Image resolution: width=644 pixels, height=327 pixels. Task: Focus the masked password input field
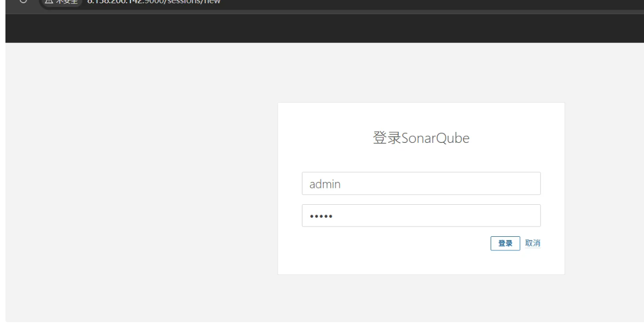(x=421, y=216)
